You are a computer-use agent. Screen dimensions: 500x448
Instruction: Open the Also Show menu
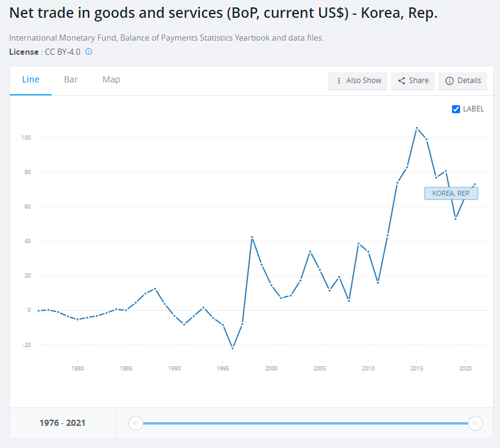tap(358, 81)
